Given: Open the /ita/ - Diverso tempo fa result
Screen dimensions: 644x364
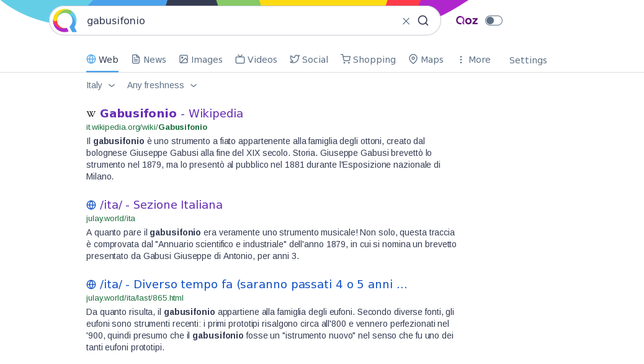Looking at the screenshot, I should (x=253, y=284).
